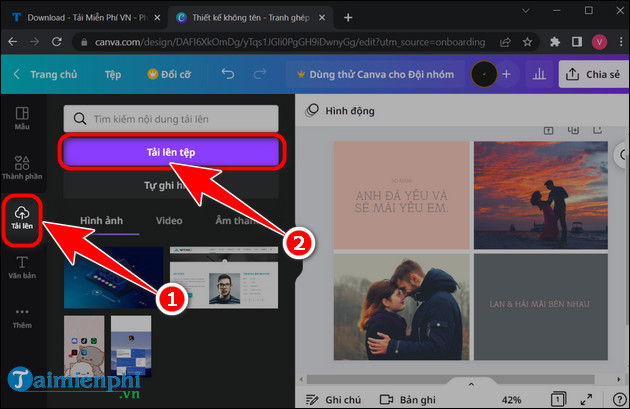Click the horizontal canvas scrollbar
Screen dimensions: 630x409
point(450,379)
